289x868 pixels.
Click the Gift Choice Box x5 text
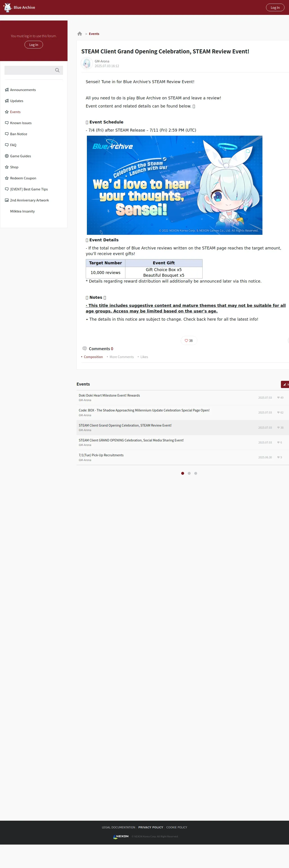[x=163, y=270]
